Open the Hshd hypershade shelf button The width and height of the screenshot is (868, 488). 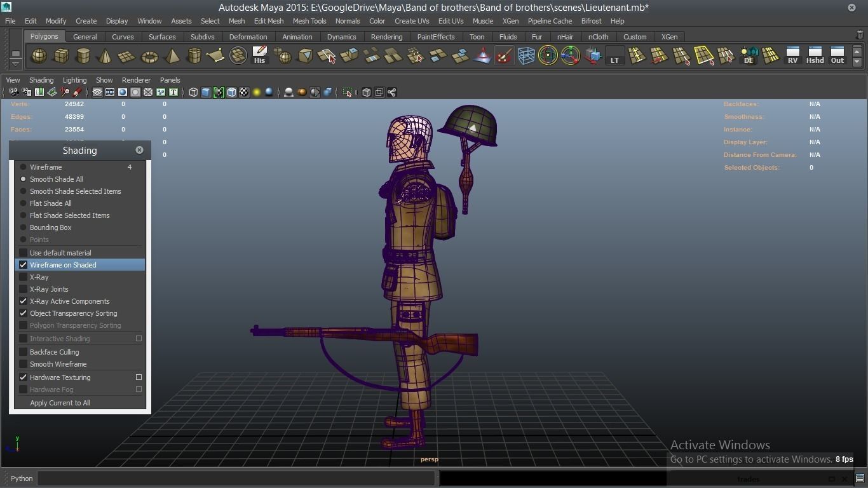(x=815, y=56)
